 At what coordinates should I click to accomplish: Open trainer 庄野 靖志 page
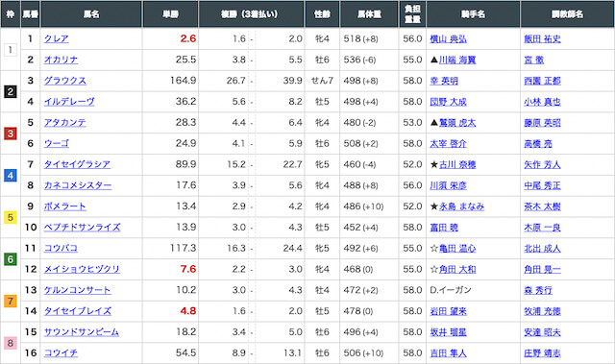click(542, 353)
